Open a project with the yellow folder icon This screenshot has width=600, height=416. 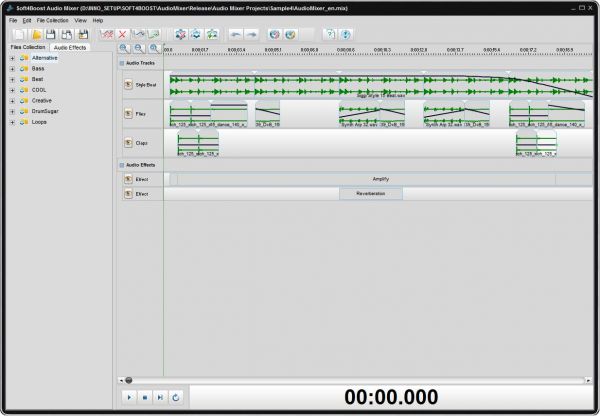(36, 34)
